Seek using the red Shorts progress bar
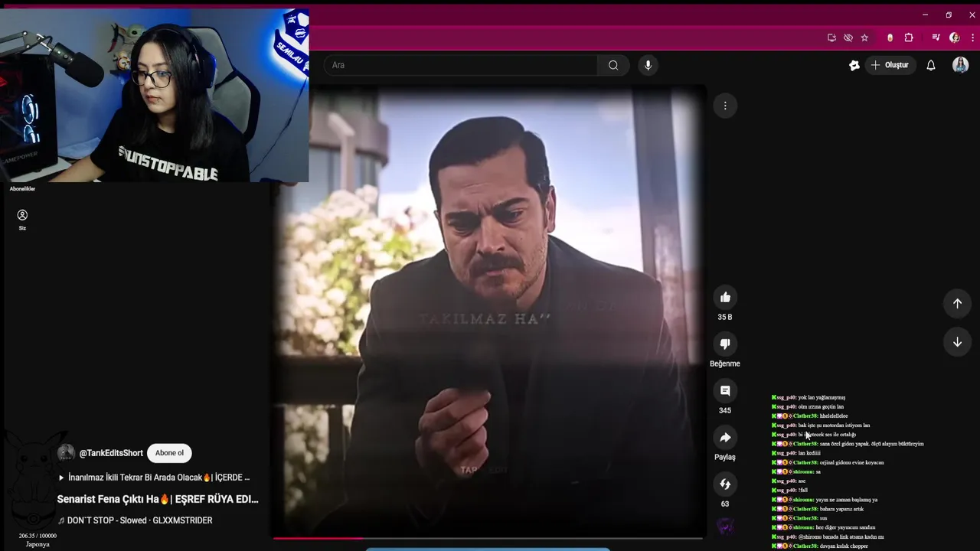This screenshot has height=551, width=980. [488, 538]
